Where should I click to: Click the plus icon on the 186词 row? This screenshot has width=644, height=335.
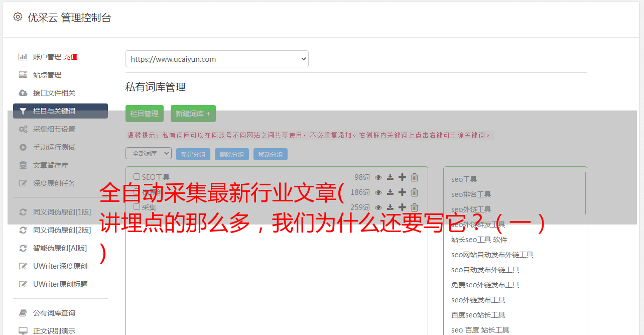pos(402,192)
